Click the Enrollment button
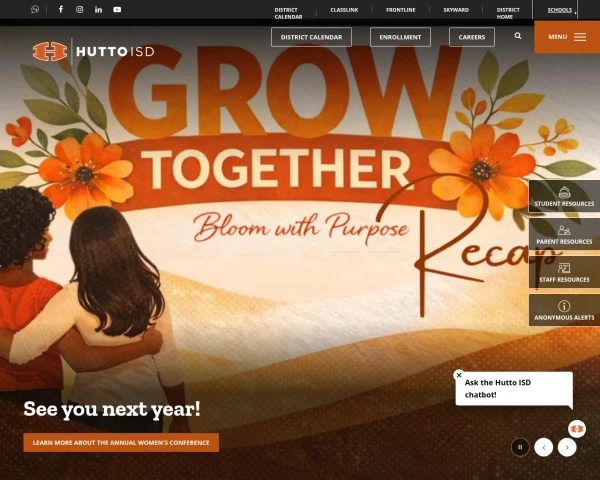600x480 pixels. pyautogui.click(x=400, y=37)
